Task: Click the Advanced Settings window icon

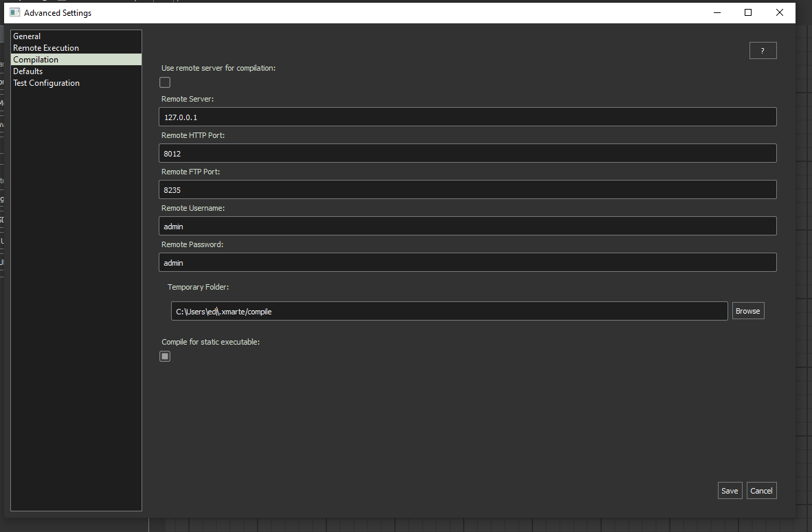Action: 14,12
